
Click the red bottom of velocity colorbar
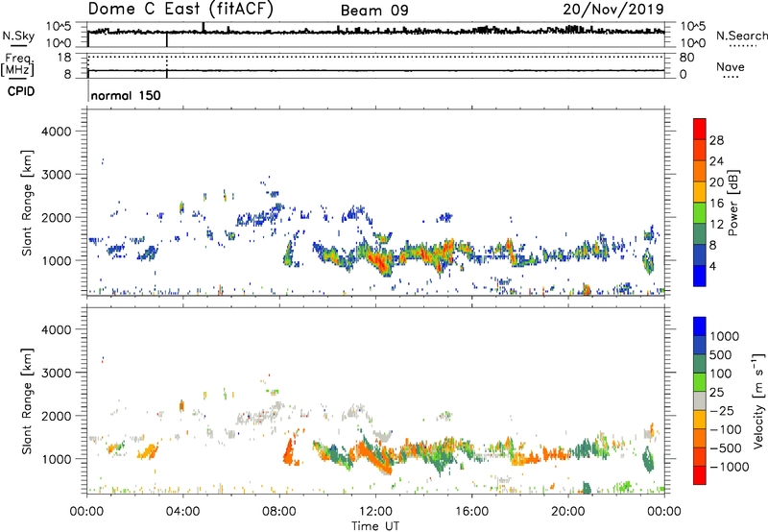click(x=700, y=475)
